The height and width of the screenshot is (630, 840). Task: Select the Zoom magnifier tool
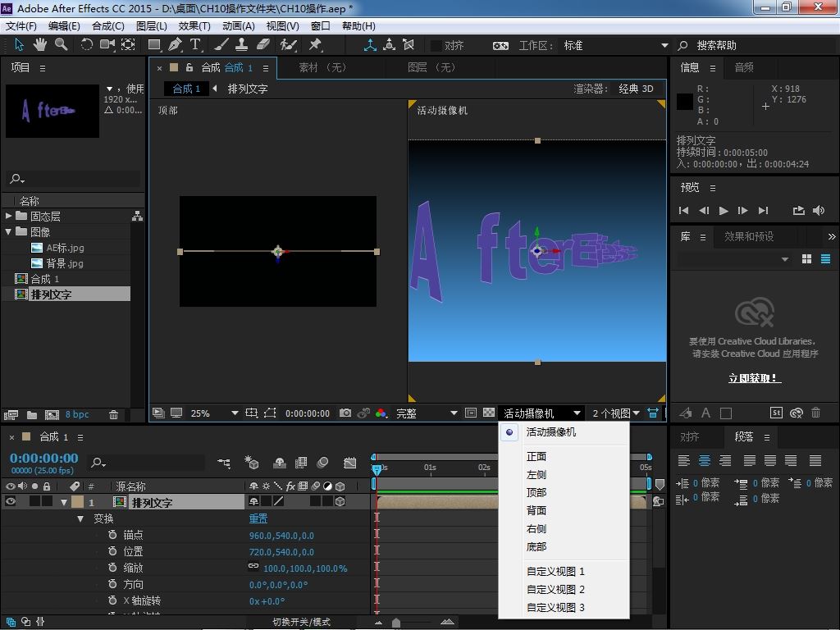pyautogui.click(x=61, y=44)
